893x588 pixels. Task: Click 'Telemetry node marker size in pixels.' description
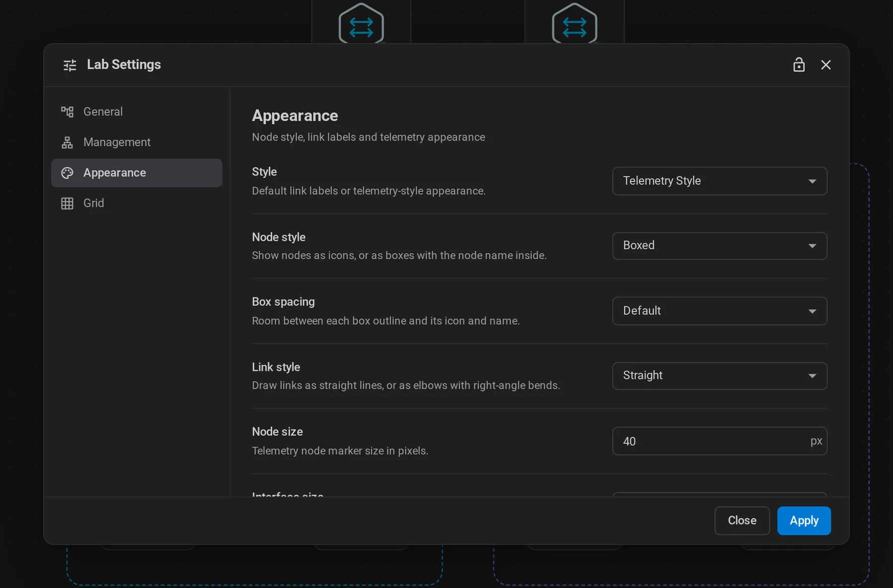point(340,451)
